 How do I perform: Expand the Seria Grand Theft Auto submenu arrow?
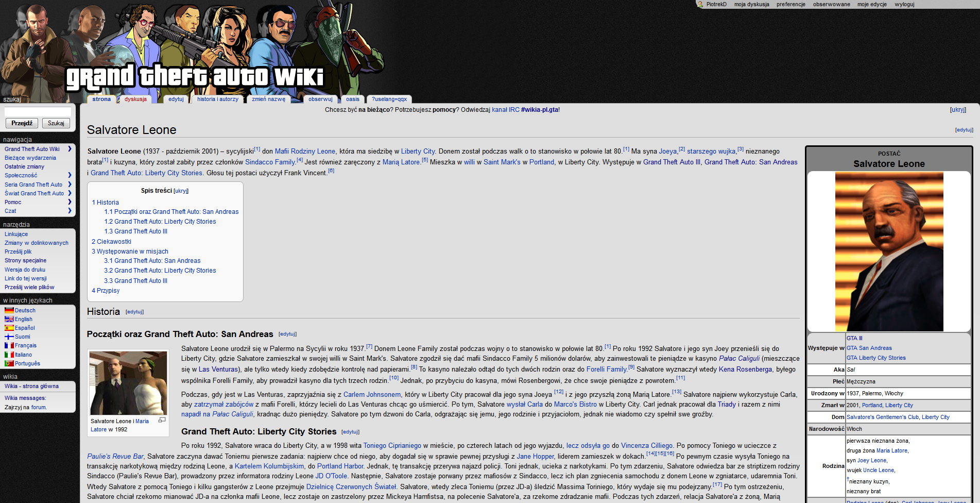pos(70,185)
